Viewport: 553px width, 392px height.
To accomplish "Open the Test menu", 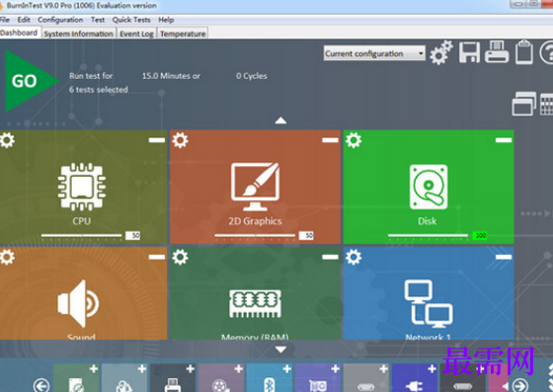I will click(x=98, y=20).
